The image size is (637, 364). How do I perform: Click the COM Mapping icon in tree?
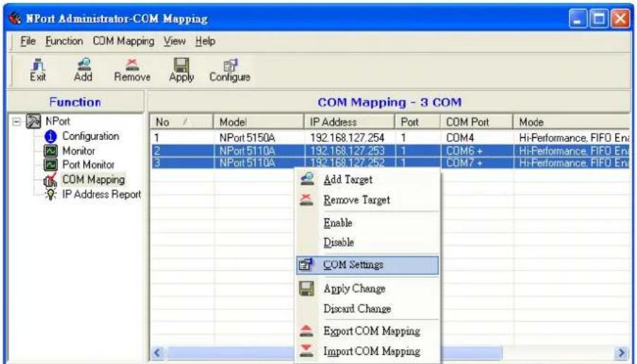tap(50, 180)
